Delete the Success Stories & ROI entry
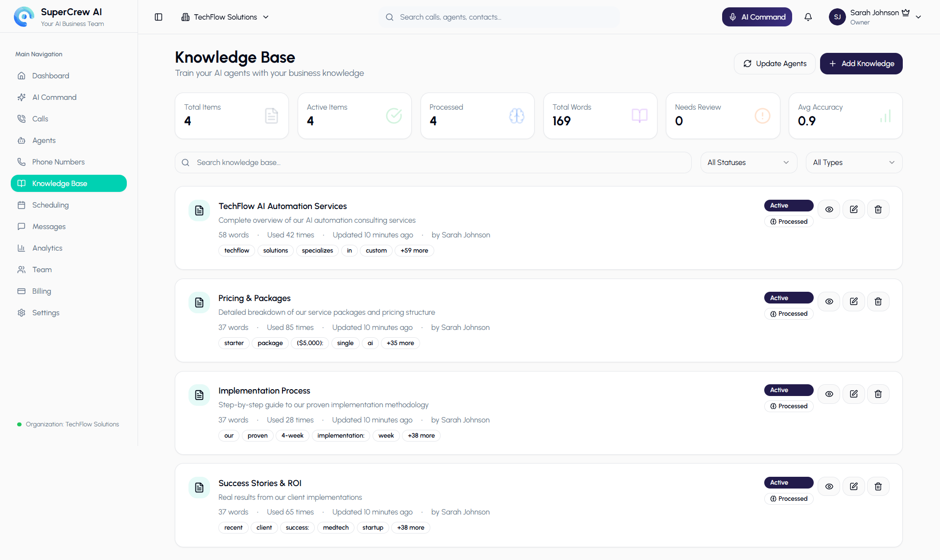Image resolution: width=940 pixels, height=560 pixels. [878, 487]
